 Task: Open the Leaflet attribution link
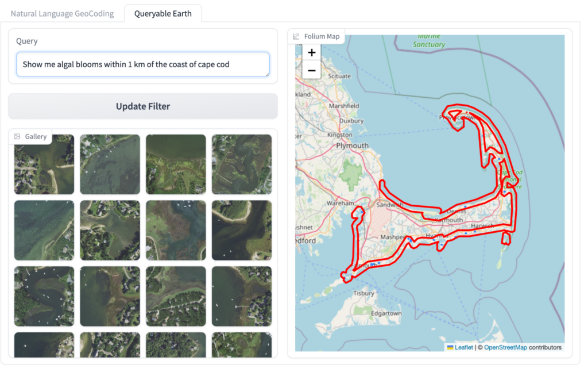click(x=465, y=347)
